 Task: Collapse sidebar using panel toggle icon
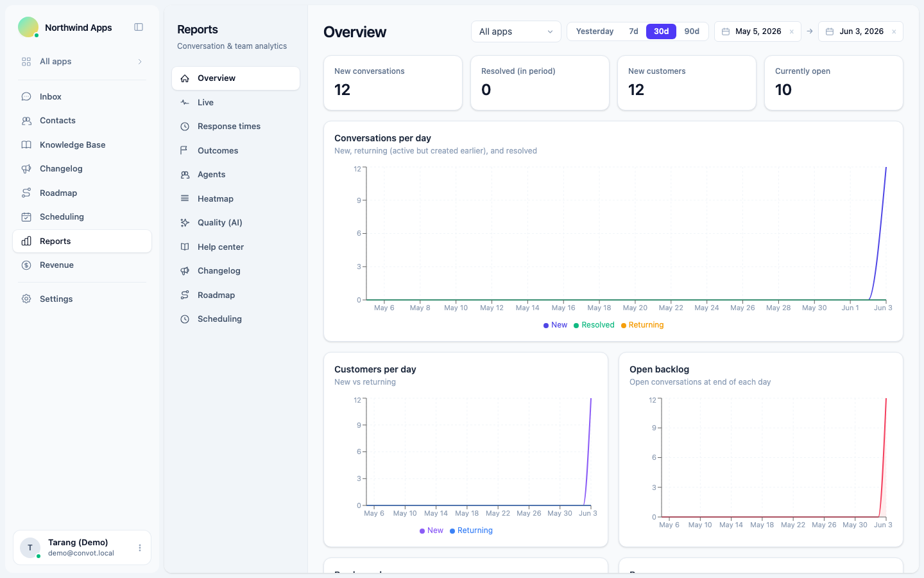click(139, 27)
